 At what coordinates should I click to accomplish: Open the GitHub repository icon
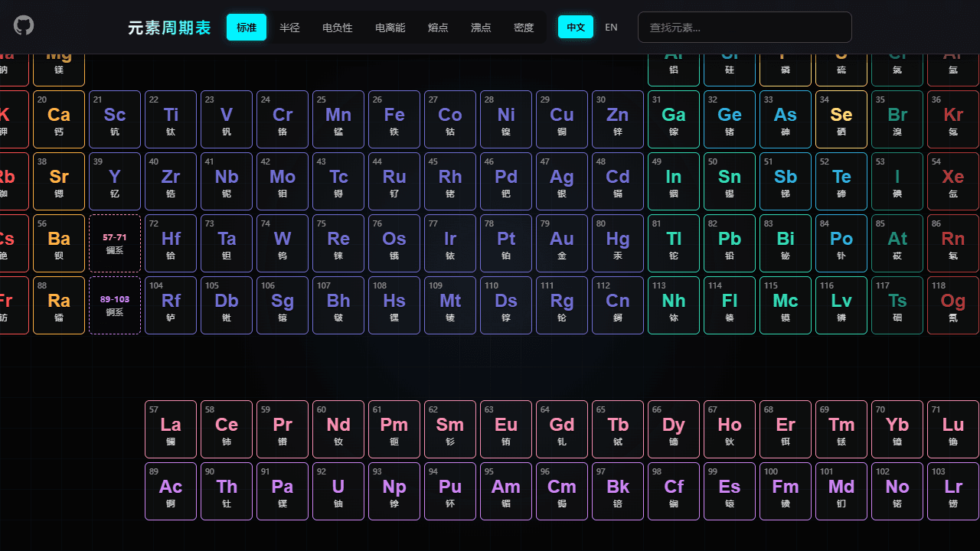click(x=24, y=25)
